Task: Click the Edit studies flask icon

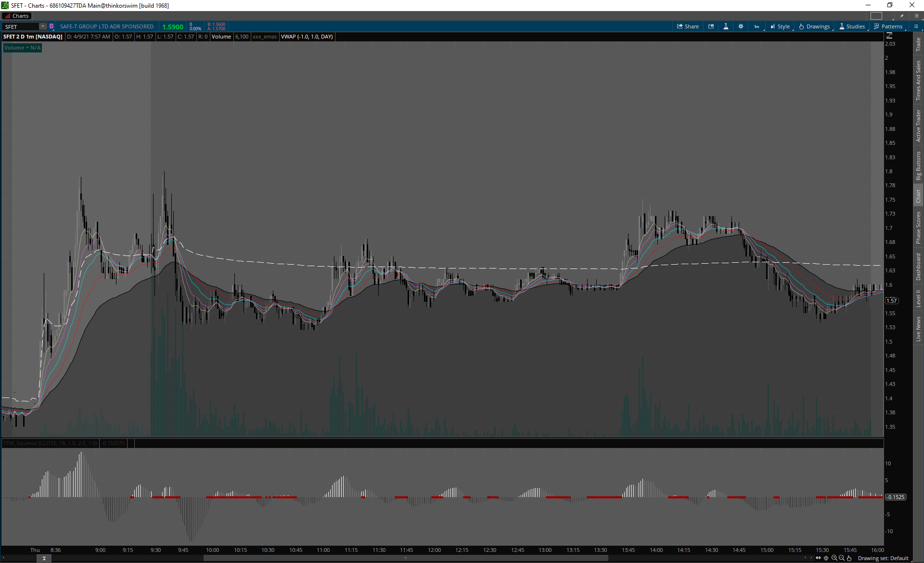Action: (x=726, y=26)
